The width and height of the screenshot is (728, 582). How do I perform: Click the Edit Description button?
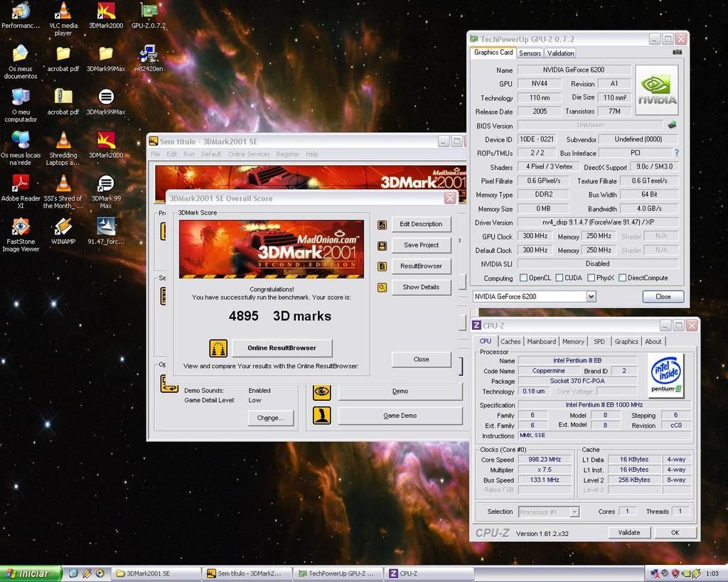[x=421, y=224]
